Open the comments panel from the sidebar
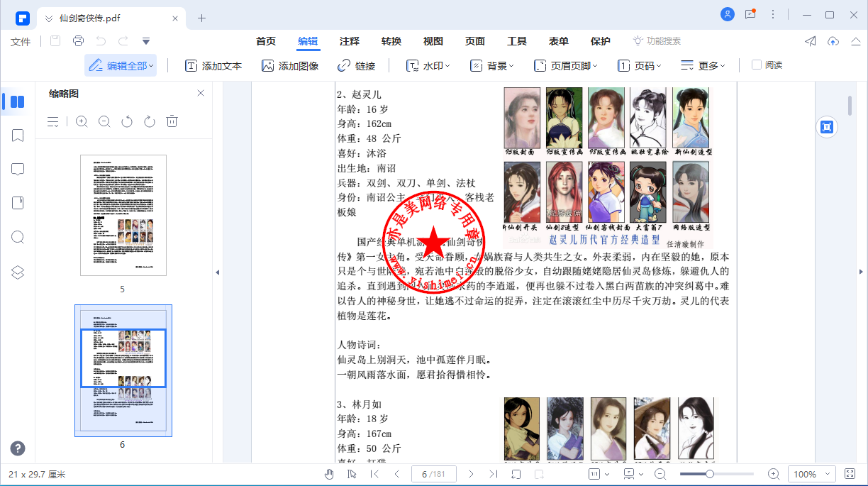This screenshot has width=868, height=486. (x=18, y=170)
